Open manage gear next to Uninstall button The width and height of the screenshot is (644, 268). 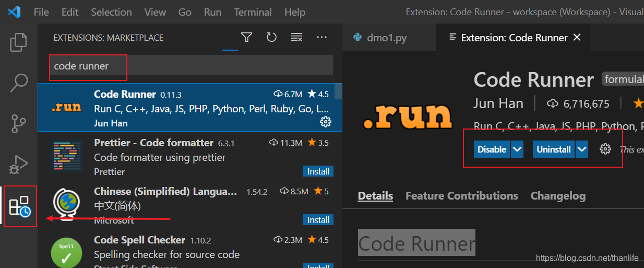point(605,149)
